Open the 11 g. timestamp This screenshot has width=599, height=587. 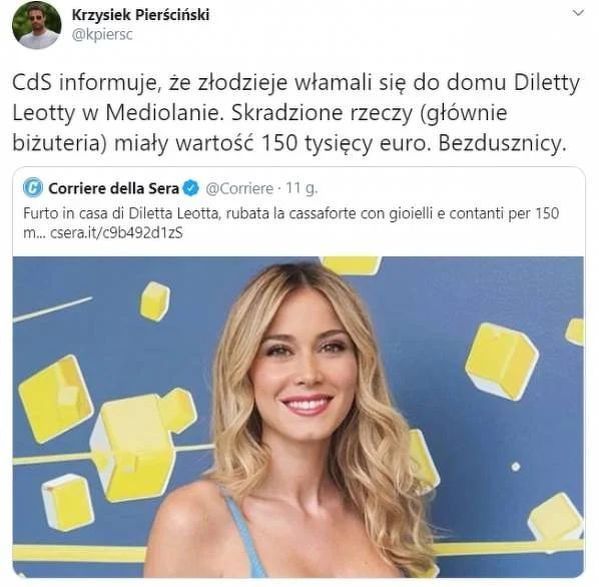302,188
